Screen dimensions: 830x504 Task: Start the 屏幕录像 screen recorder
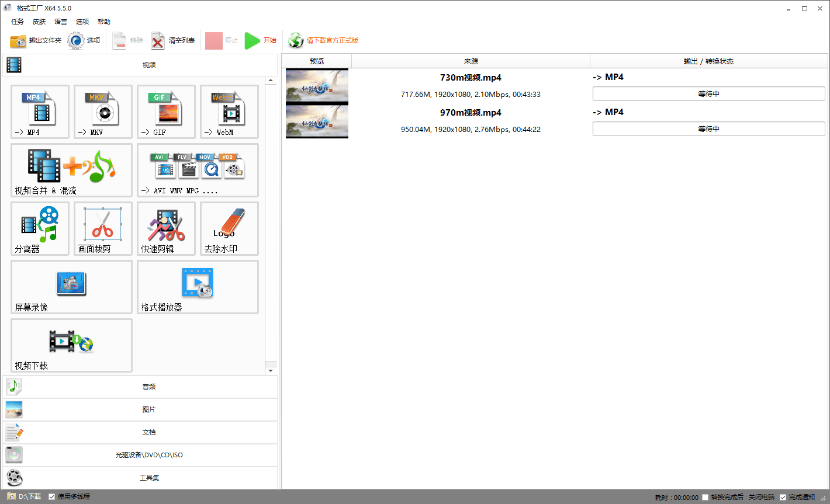pyautogui.click(x=71, y=287)
